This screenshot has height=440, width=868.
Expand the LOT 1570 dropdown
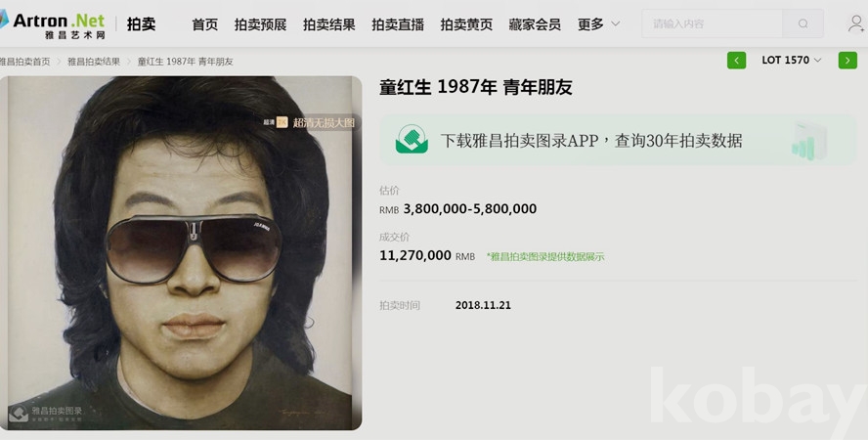[792, 61]
